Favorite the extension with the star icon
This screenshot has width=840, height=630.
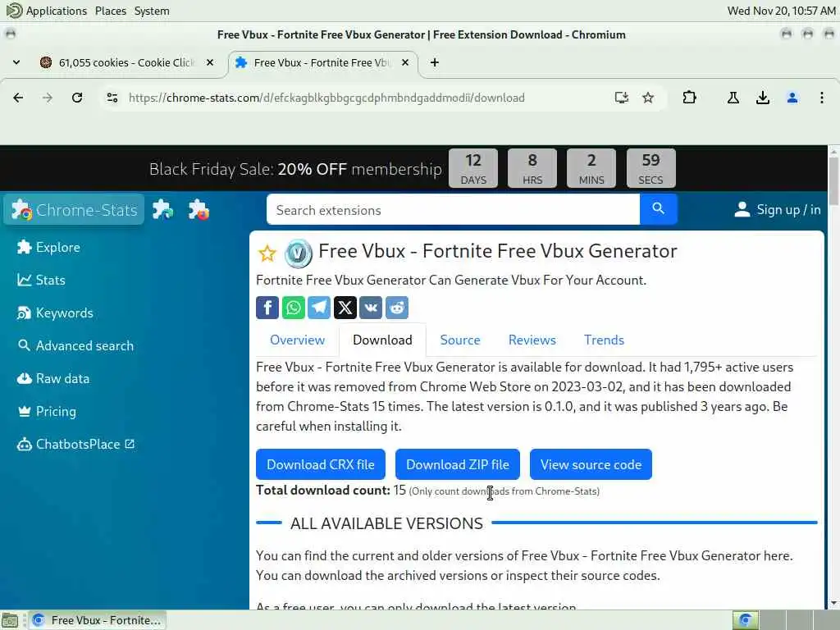point(267,253)
